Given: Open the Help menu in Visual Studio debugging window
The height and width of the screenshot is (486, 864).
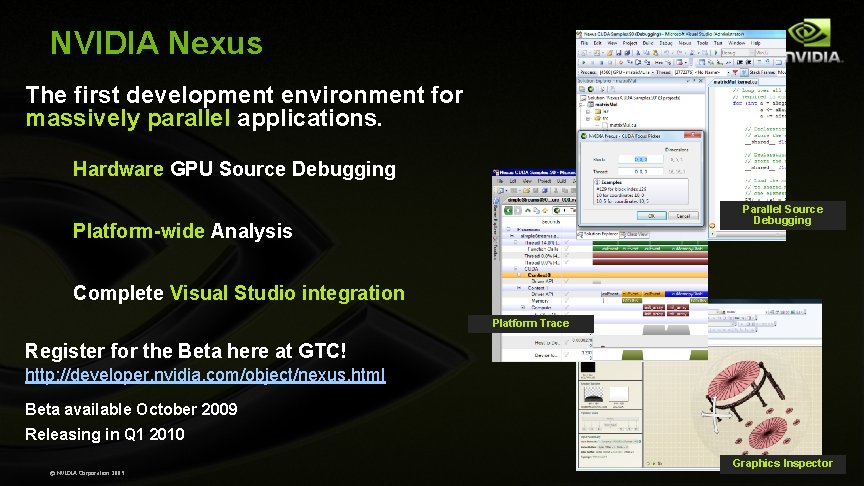Looking at the screenshot, I should 755,43.
